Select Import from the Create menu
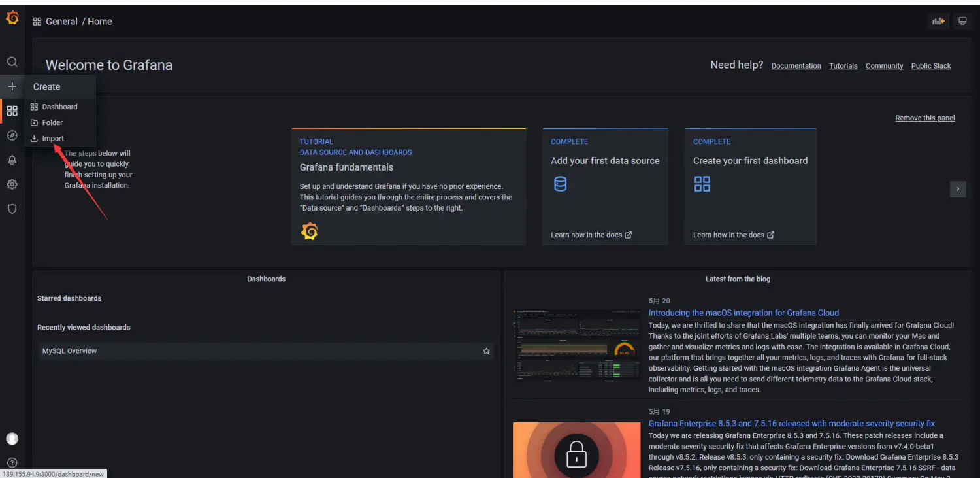Viewport: 980px width, 478px height. click(x=53, y=139)
